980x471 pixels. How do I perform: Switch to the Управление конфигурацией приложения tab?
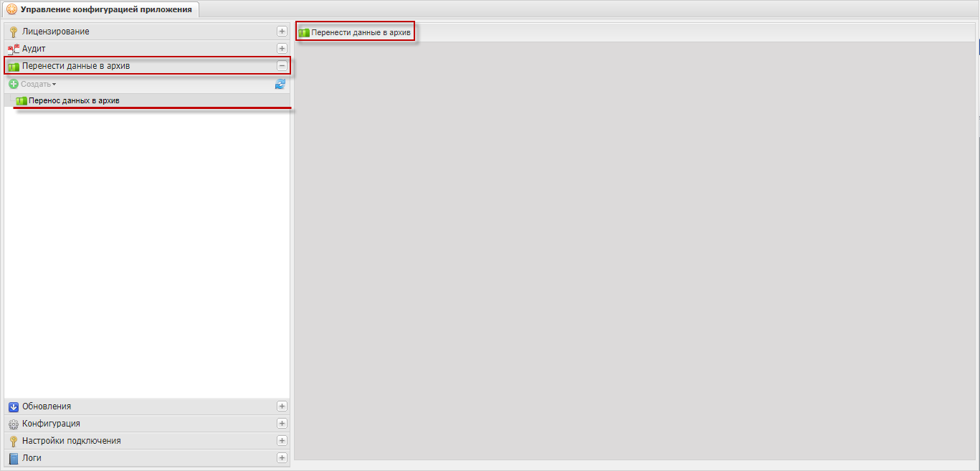pos(100,9)
